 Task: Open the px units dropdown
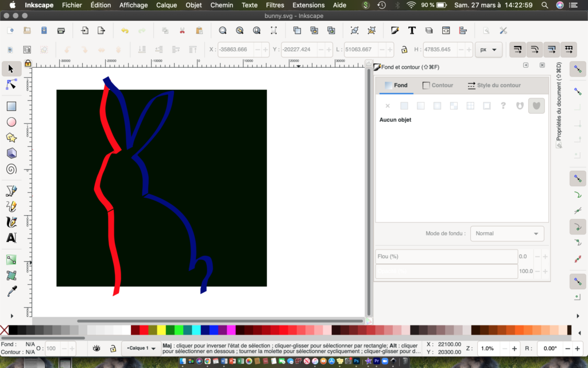(488, 49)
